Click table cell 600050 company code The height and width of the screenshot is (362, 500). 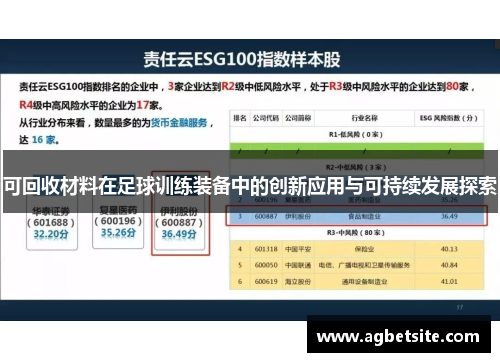tap(266, 265)
